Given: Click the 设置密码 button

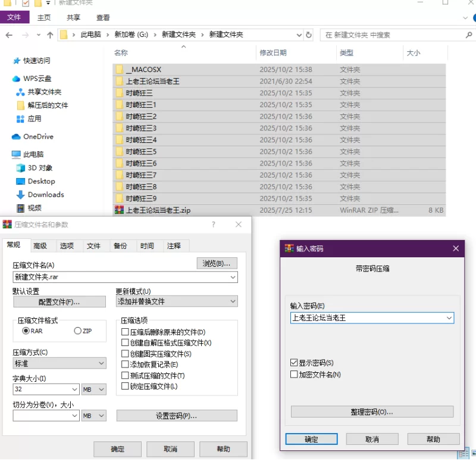Looking at the screenshot, I should coord(176,416).
